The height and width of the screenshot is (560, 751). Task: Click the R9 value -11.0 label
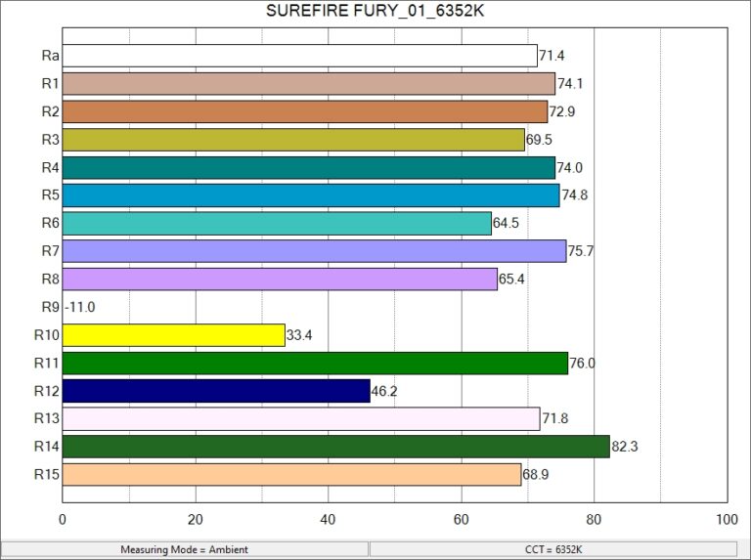[x=80, y=307]
